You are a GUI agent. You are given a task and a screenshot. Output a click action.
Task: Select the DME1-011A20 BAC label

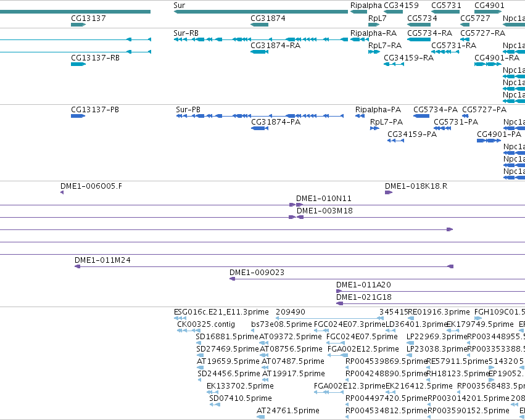pyautogui.click(x=363, y=285)
